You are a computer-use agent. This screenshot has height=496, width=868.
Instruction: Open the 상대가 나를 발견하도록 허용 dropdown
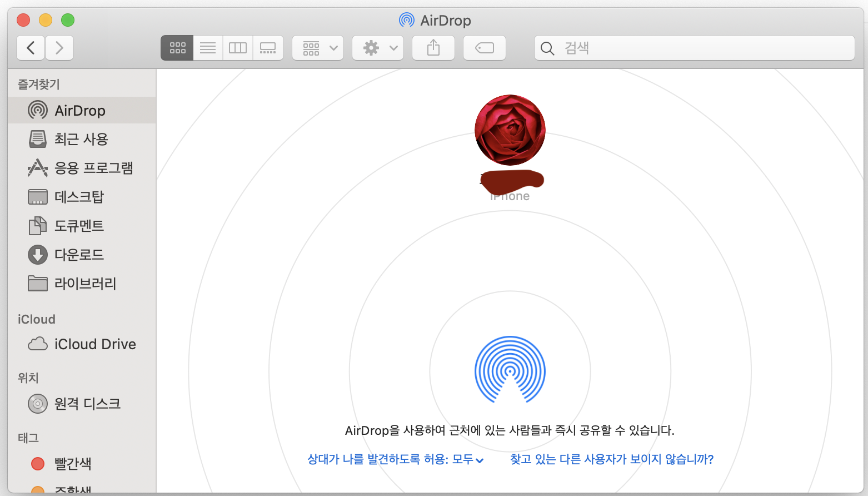[396, 459]
